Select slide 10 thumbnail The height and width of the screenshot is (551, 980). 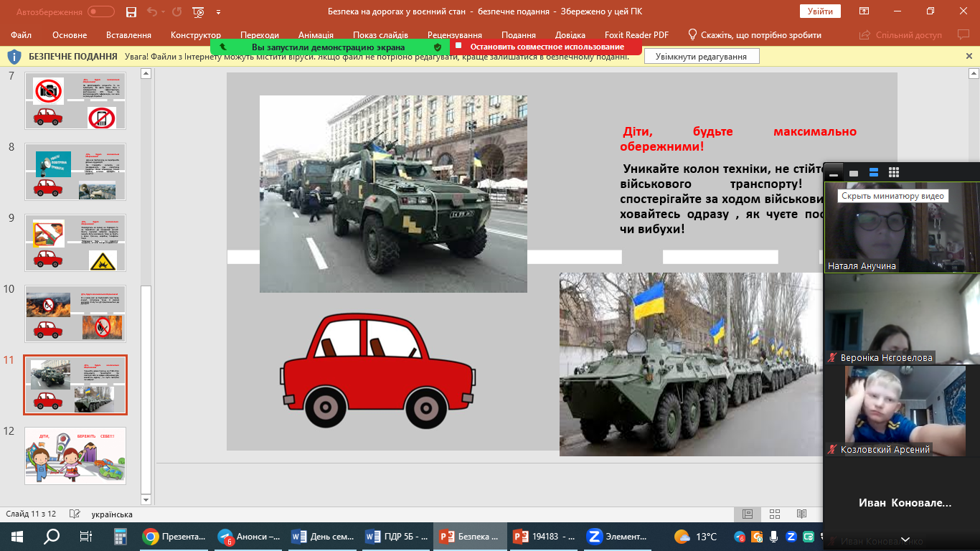point(75,314)
